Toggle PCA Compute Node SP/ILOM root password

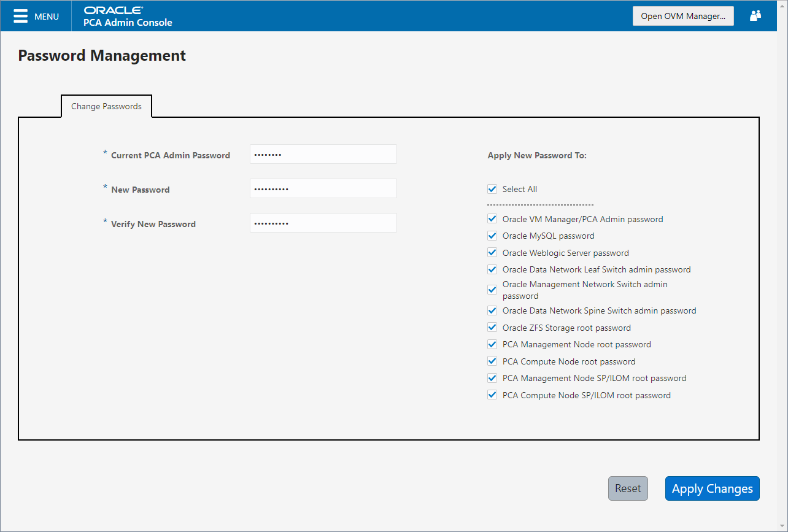pyautogui.click(x=492, y=395)
